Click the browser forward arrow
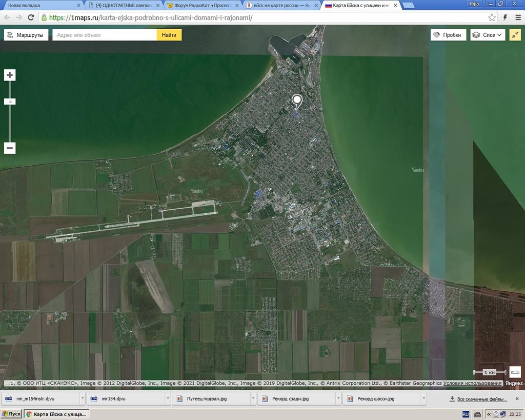 pos(19,17)
